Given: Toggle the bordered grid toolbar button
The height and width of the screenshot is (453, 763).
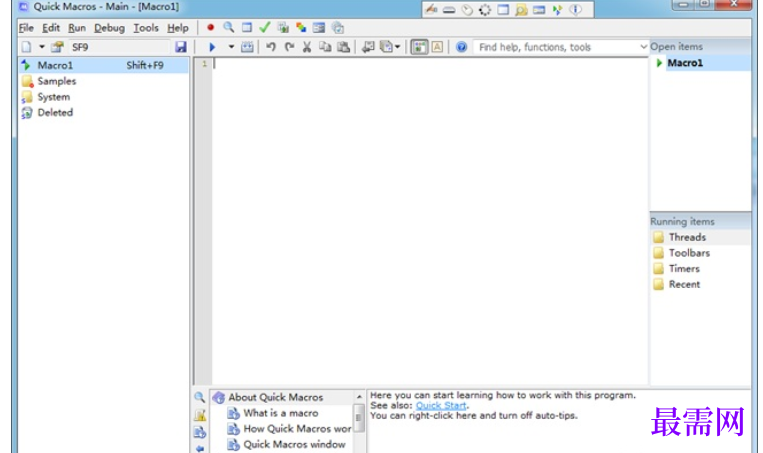Looking at the screenshot, I should pyautogui.click(x=420, y=47).
